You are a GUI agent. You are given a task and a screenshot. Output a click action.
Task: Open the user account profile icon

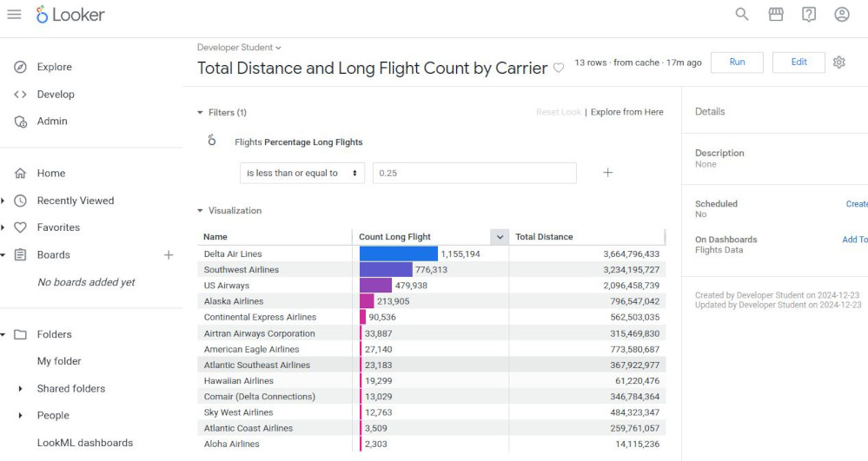coord(842,15)
